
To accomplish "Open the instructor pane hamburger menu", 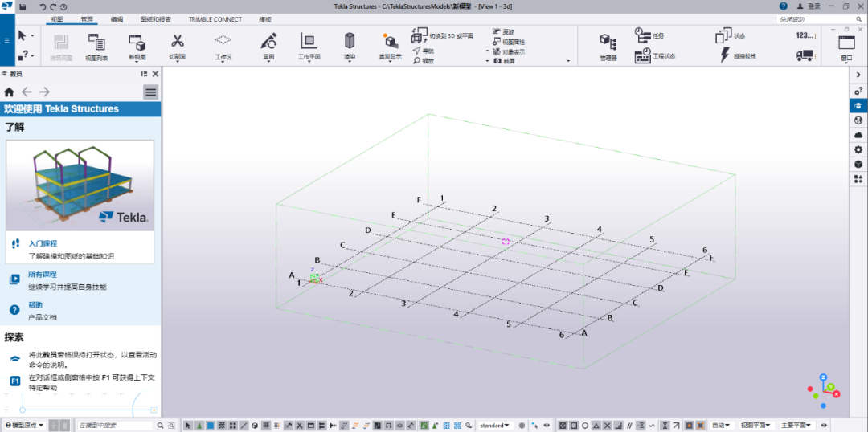I will click(150, 92).
